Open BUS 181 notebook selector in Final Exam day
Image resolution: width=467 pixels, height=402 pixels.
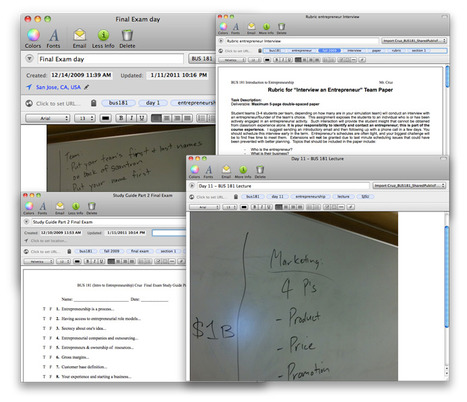[x=202, y=59]
